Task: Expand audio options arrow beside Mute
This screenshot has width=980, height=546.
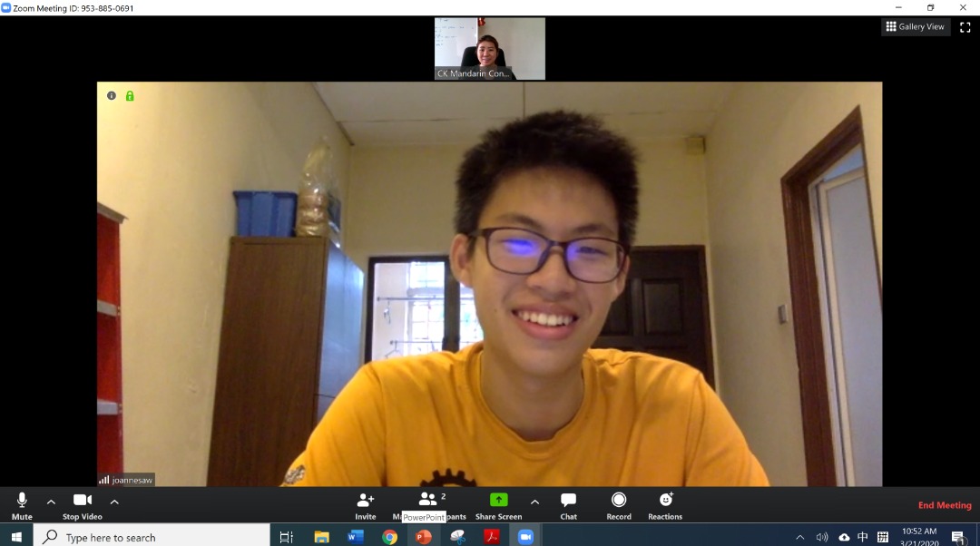Action: (51, 502)
